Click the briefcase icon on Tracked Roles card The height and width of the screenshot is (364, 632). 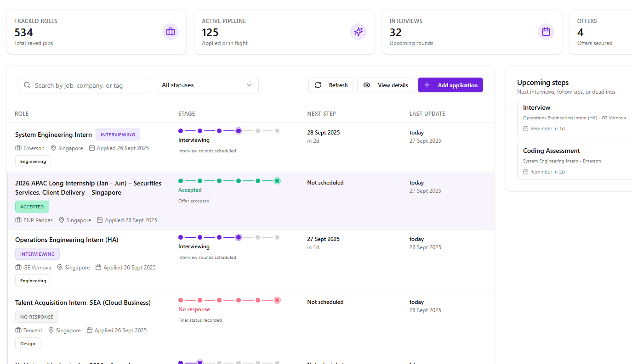click(171, 32)
